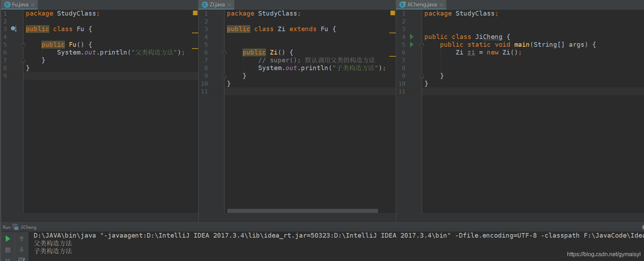Click 'package StudyClass;' in Fu.java
The image size is (644, 261).
click(x=63, y=13)
